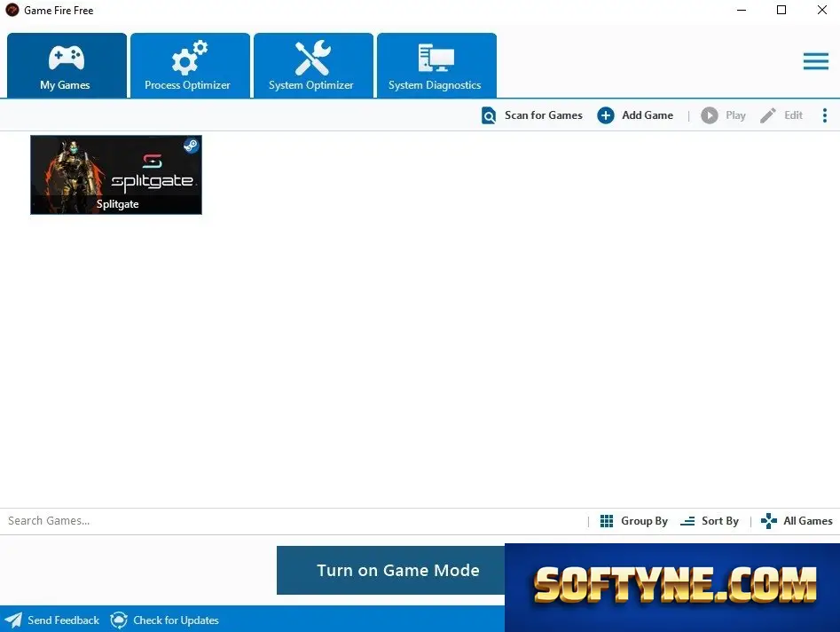This screenshot has height=632, width=840.
Task: Click the Check for Updates refresh icon
Action: pyautogui.click(x=118, y=620)
